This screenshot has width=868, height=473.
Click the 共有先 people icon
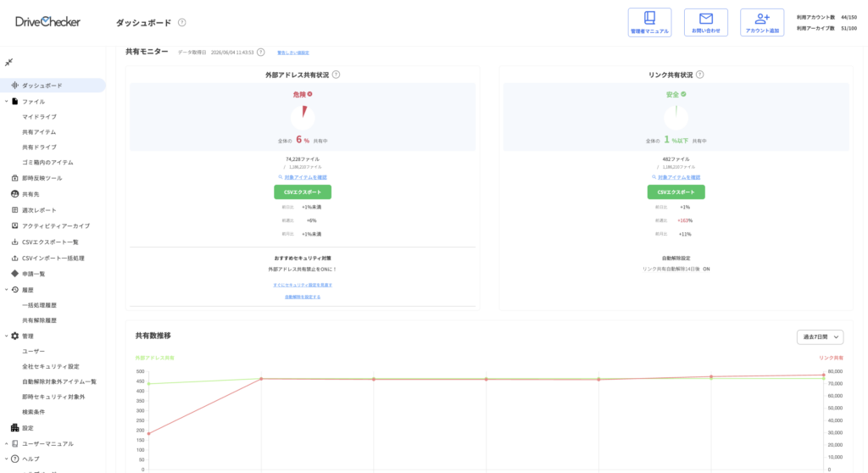[x=15, y=194]
